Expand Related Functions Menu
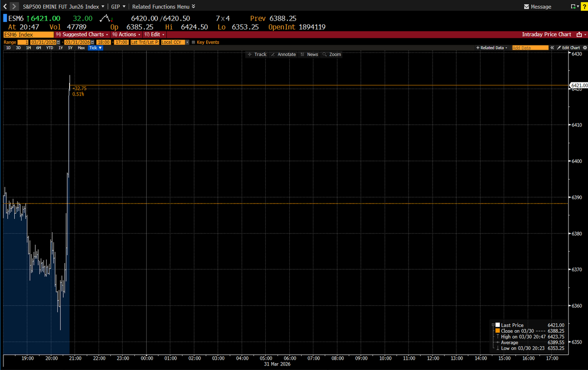Image resolution: width=588 pixels, height=370 pixels. pos(163,7)
